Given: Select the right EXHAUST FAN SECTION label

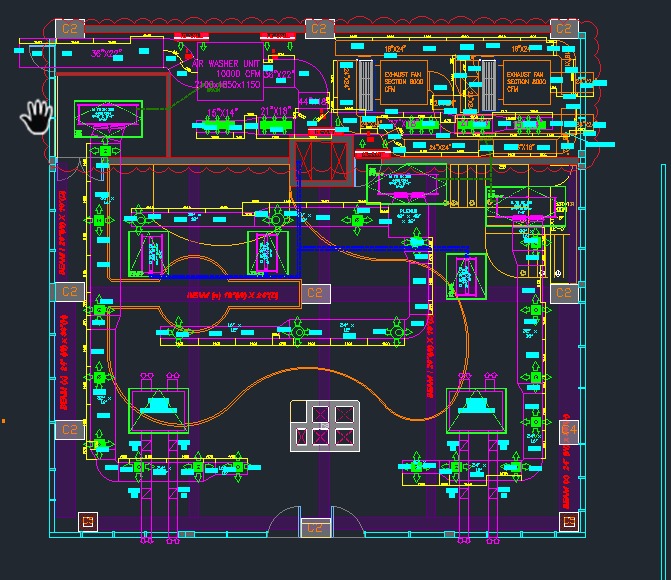Looking at the screenshot, I should (x=525, y=81).
